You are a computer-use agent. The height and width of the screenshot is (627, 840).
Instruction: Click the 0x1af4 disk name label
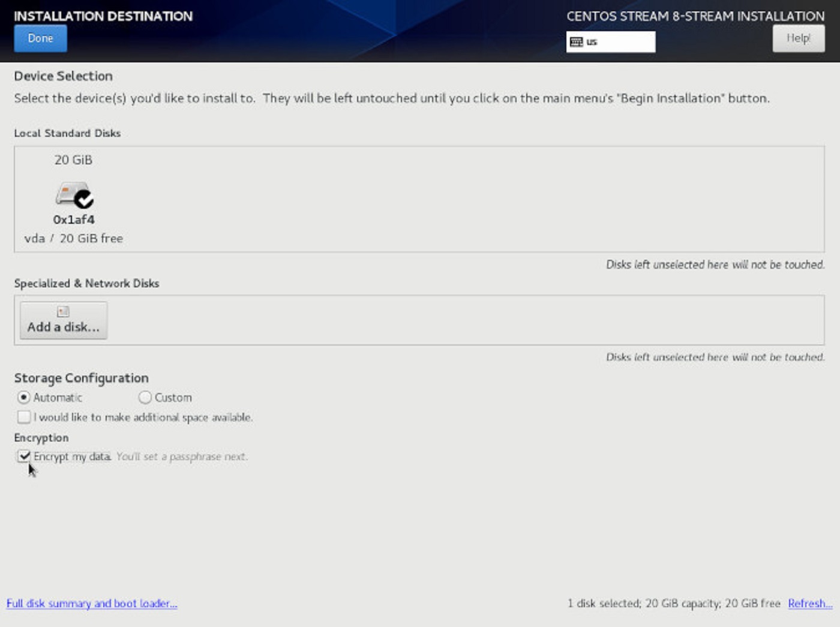tap(74, 220)
